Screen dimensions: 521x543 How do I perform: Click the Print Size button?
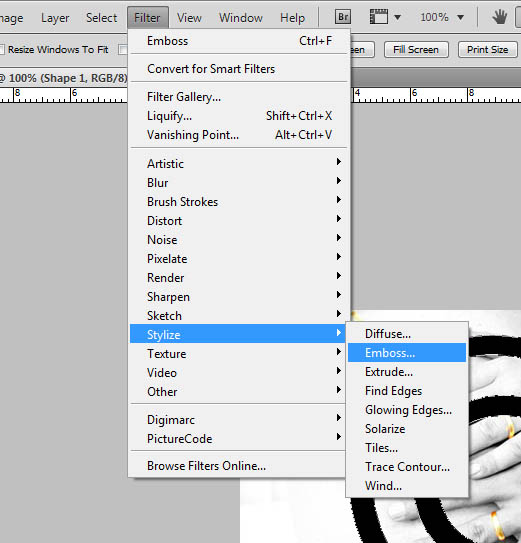click(487, 50)
